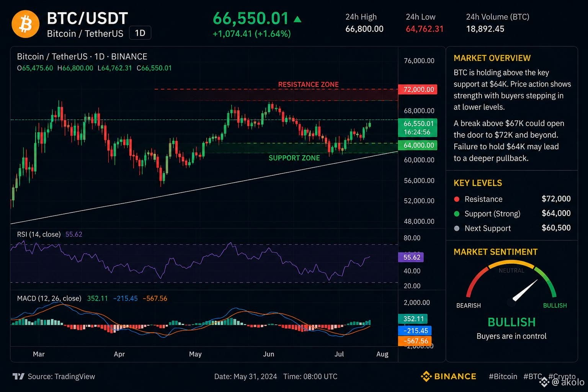
Task: Click the 60,000.00 price axis label
Action: (419, 160)
